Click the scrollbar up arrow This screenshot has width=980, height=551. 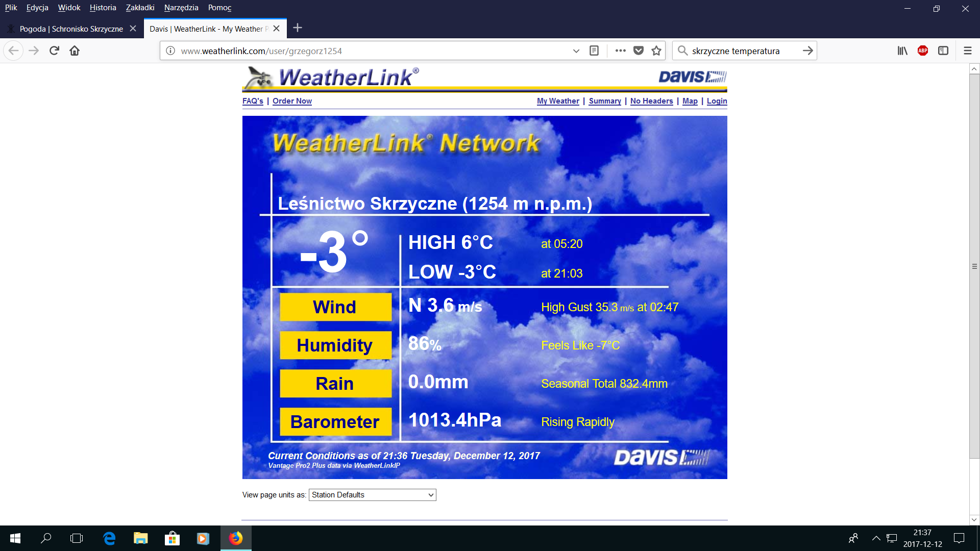click(x=974, y=69)
